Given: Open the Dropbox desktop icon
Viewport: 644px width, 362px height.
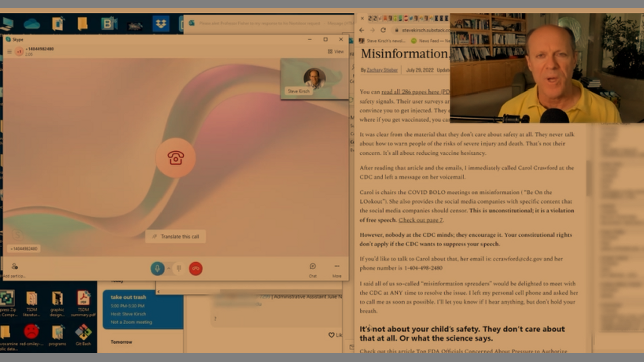Looking at the screenshot, I should pyautogui.click(x=161, y=24).
